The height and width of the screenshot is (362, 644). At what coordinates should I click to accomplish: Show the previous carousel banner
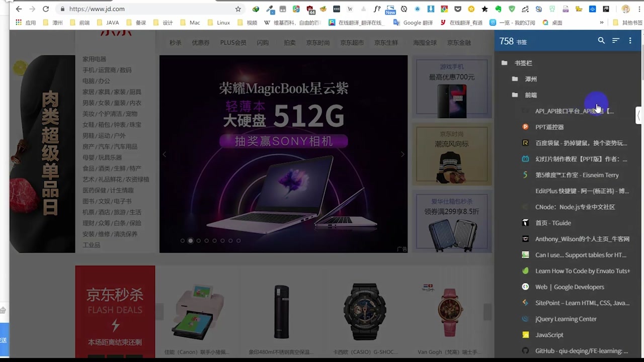tap(165, 154)
